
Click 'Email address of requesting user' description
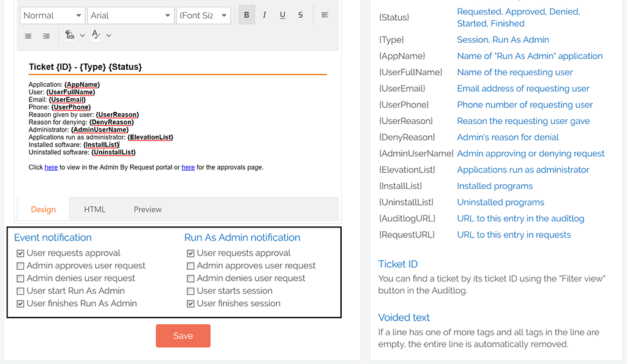click(x=524, y=88)
